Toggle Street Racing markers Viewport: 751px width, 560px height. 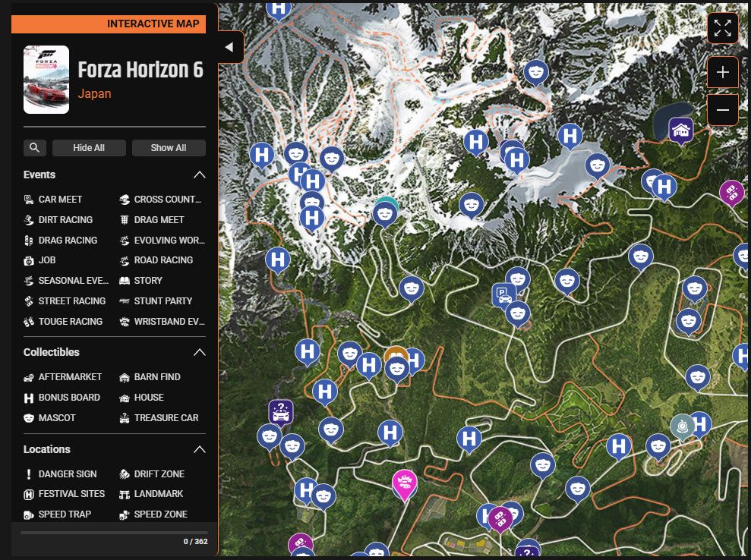(65, 301)
